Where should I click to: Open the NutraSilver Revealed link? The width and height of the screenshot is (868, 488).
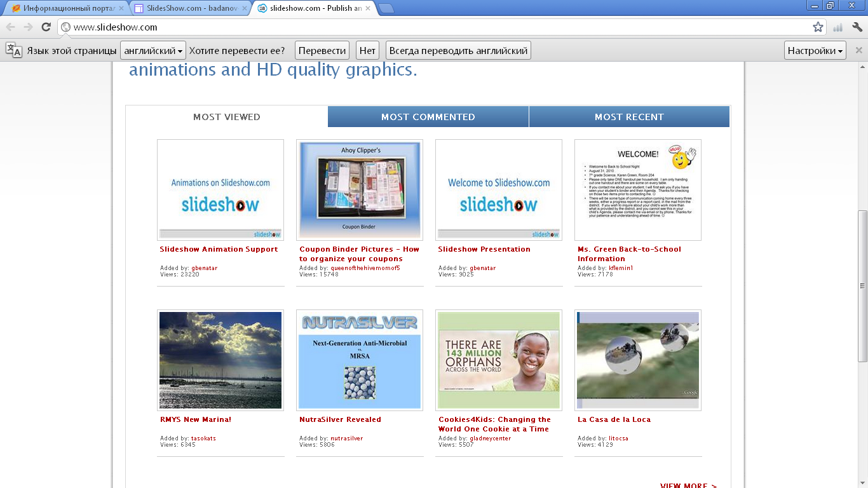click(x=340, y=419)
